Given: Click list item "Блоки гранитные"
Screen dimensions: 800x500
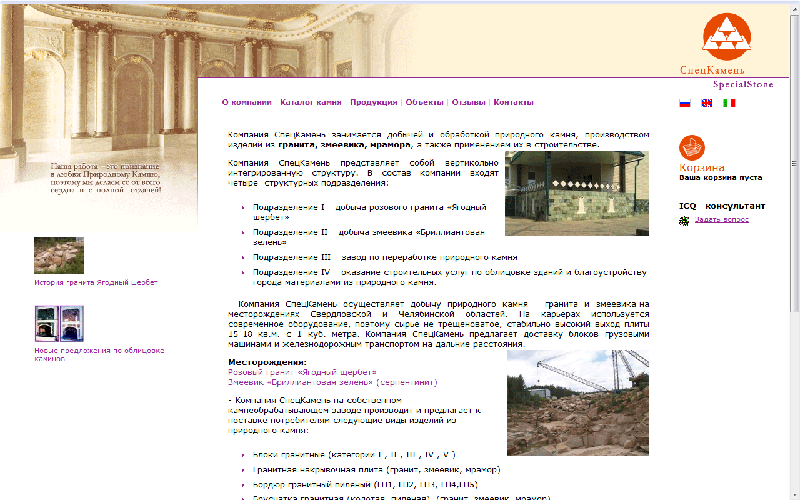Looking at the screenshot, I should click(x=354, y=455).
